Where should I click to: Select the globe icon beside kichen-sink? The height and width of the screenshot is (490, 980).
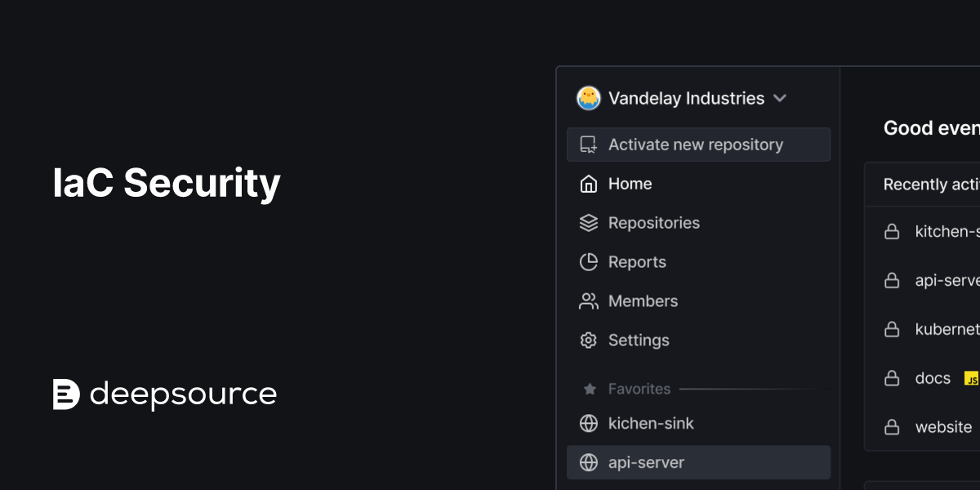pyautogui.click(x=587, y=423)
